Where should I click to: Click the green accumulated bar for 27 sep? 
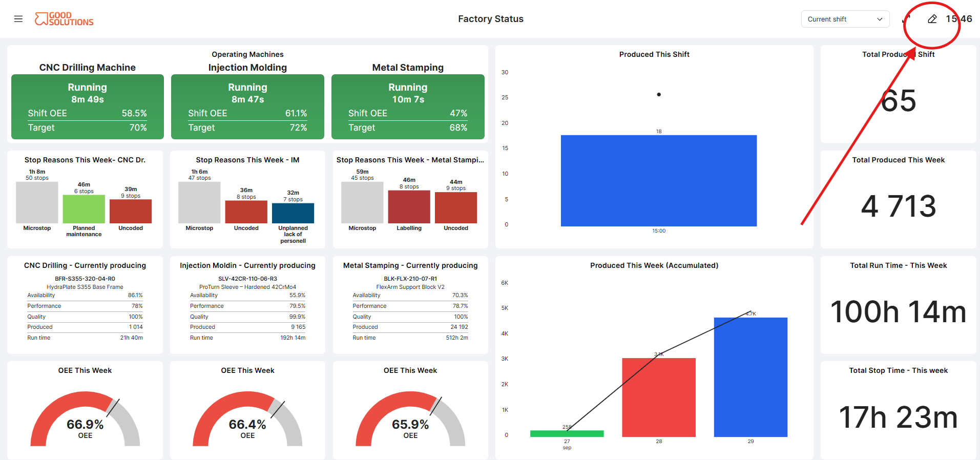tap(567, 434)
